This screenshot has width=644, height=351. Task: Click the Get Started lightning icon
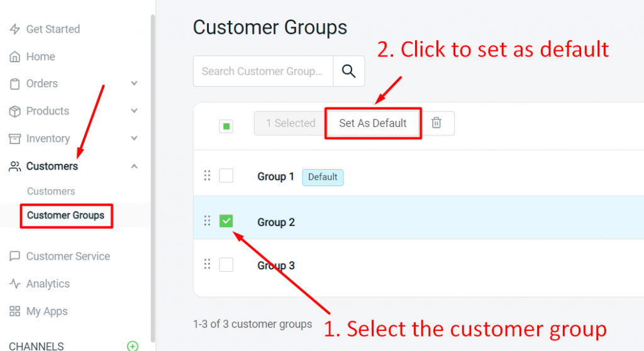(x=14, y=30)
